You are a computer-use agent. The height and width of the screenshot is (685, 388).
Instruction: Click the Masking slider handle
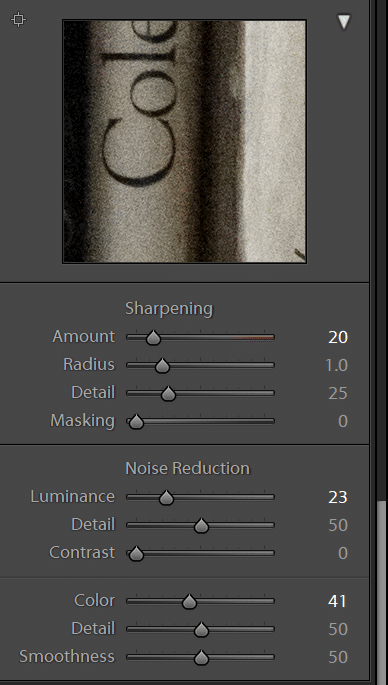click(x=136, y=422)
